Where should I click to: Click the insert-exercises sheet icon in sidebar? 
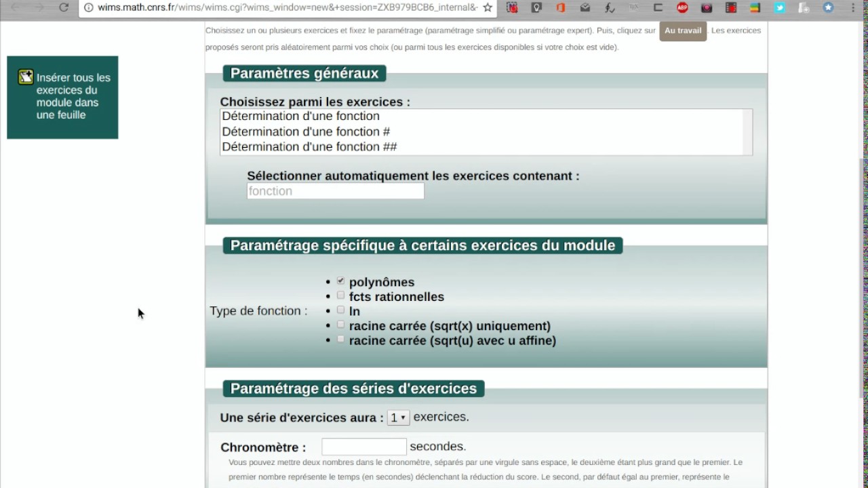(x=26, y=77)
